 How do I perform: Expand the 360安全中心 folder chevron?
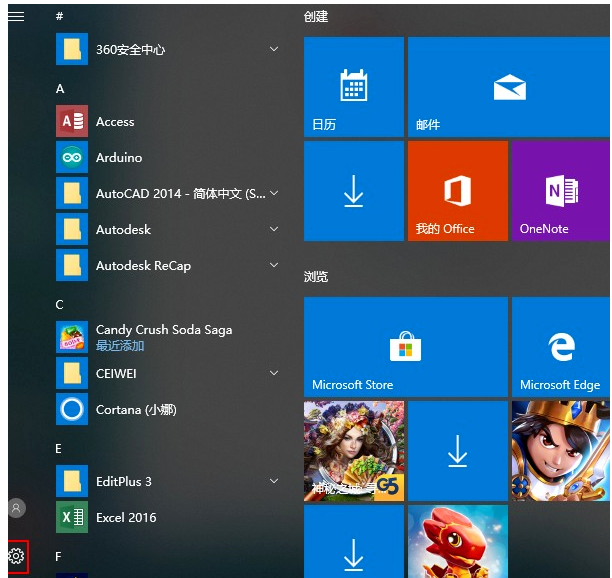pyautogui.click(x=274, y=49)
